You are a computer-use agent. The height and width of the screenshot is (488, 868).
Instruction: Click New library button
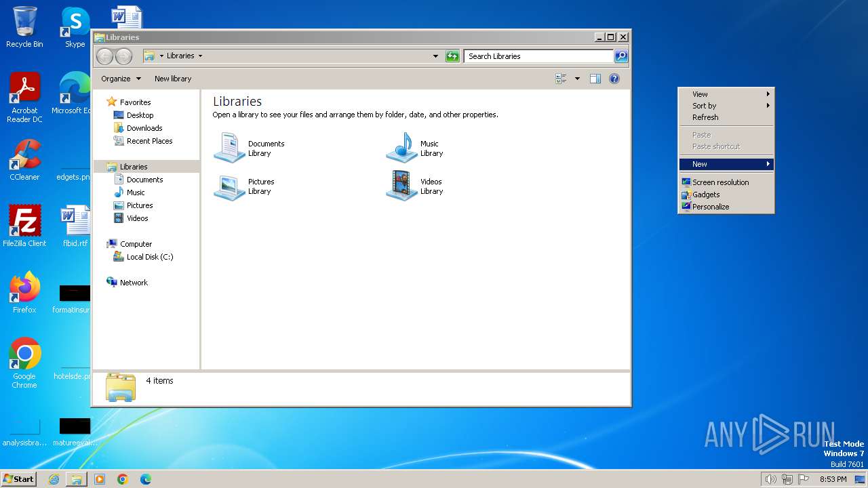tap(173, 79)
